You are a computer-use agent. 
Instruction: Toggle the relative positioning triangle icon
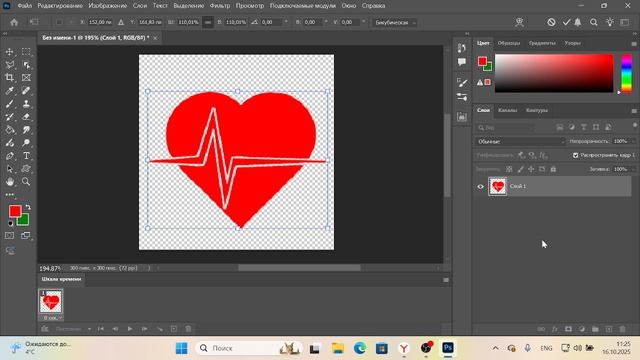[121, 22]
